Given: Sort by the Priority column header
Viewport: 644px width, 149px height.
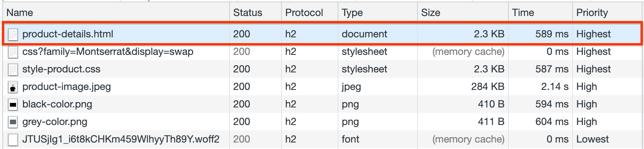Looking at the screenshot, I should click(x=607, y=13).
